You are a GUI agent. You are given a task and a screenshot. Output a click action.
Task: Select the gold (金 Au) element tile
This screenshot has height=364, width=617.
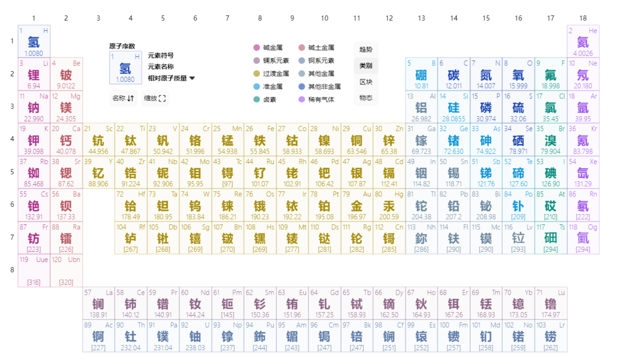357,205
